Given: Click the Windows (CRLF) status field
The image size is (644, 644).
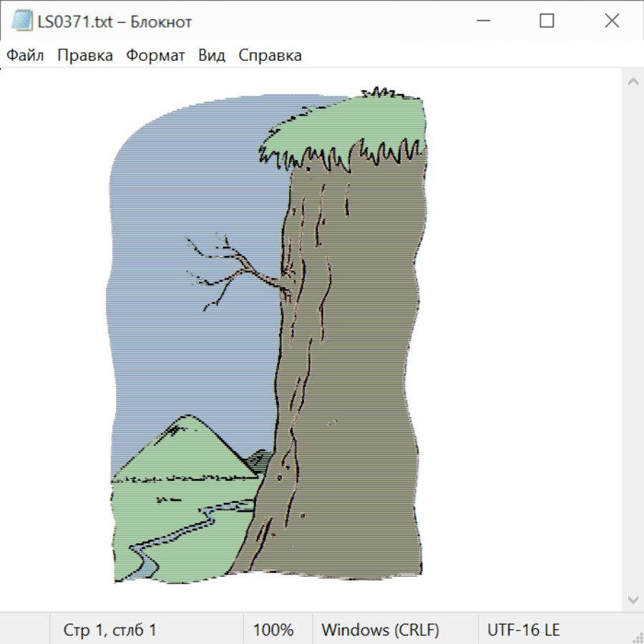Looking at the screenshot, I should [380, 630].
